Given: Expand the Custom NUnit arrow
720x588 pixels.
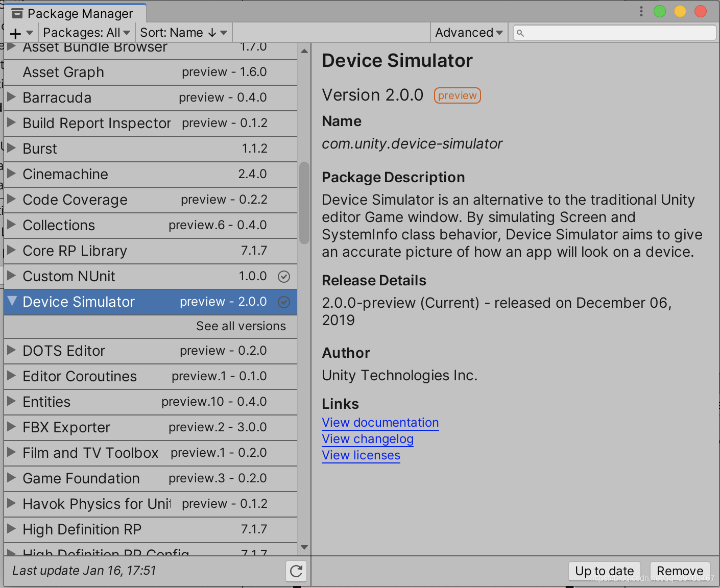Looking at the screenshot, I should (11, 275).
